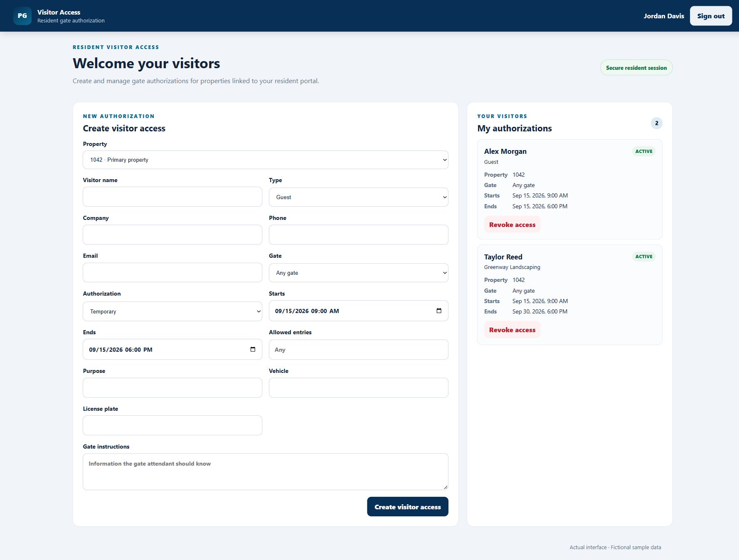This screenshot has width=739, height=560.
Task: Select the Taylor Reed visitor name
Action: pyautogui.click(x=503, y=257)
